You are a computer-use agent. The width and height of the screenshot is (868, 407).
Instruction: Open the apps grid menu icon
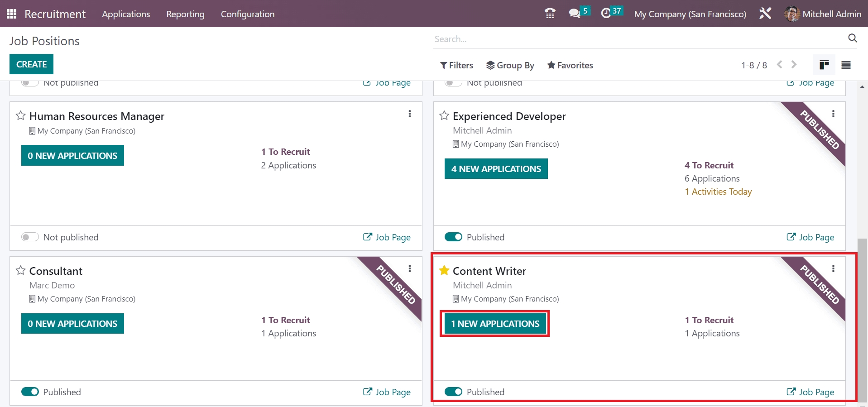pyautogui.click(x=12, y=14)
